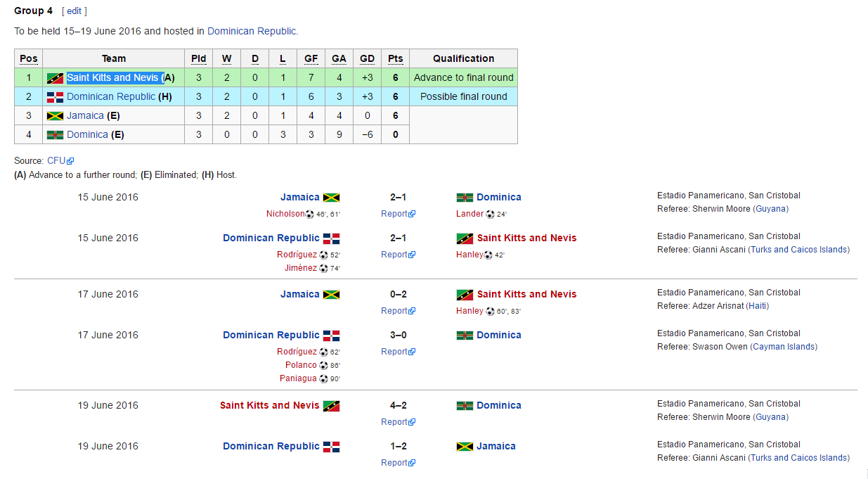Click the goal ball icon next to Lander
868x479 pixels.
point(490,214)
